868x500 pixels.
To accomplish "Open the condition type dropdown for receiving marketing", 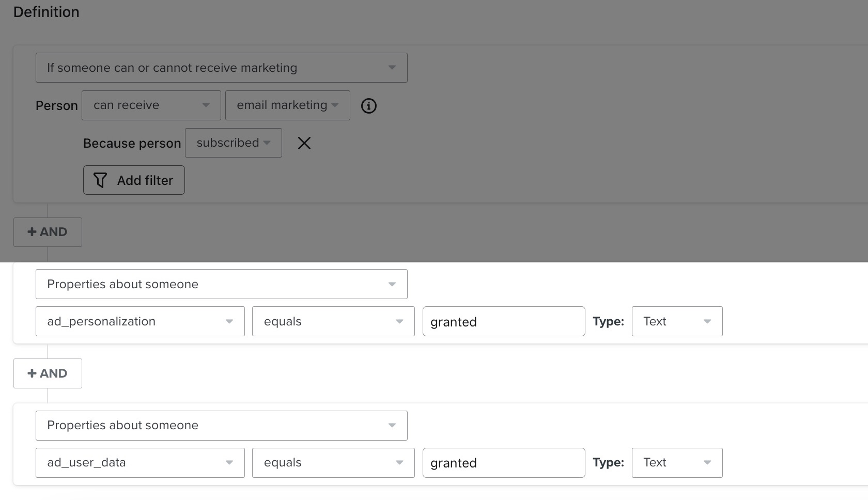I will [x=221, y=67].
